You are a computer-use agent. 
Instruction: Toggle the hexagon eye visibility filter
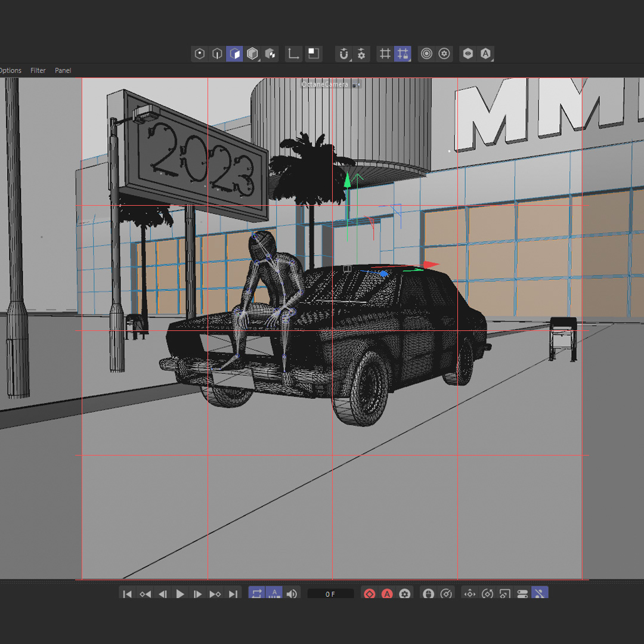click(468, 54)
